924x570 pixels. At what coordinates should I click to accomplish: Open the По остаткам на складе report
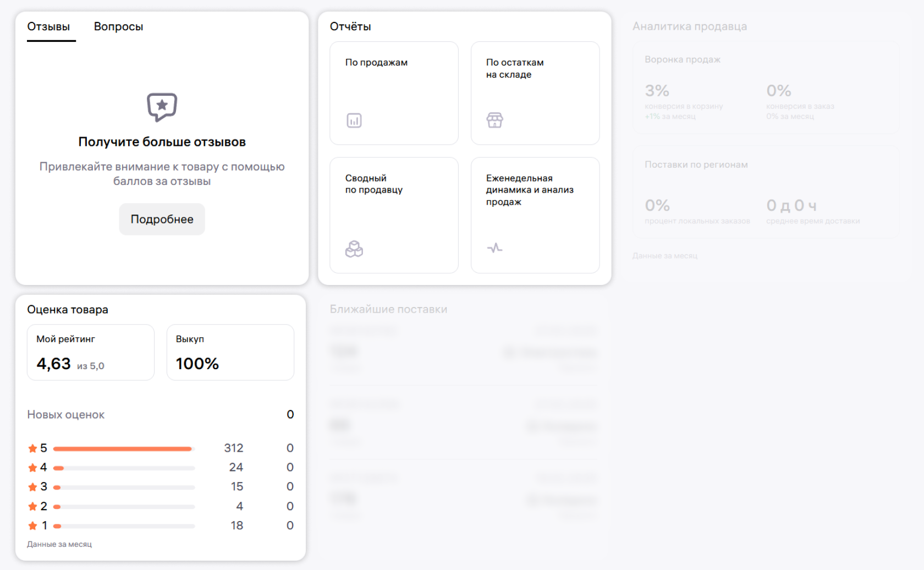point(535,93)
